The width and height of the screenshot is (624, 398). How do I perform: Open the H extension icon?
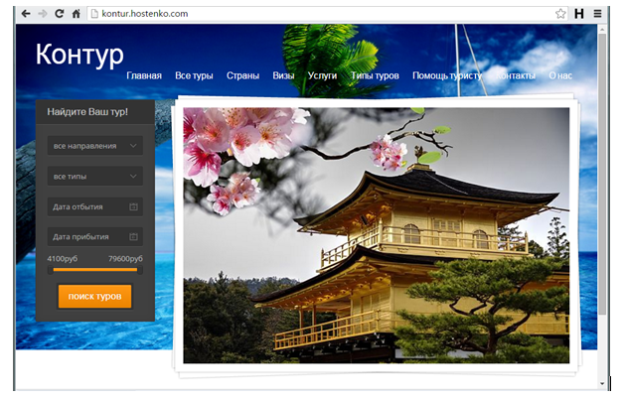(x=579, y=14)
